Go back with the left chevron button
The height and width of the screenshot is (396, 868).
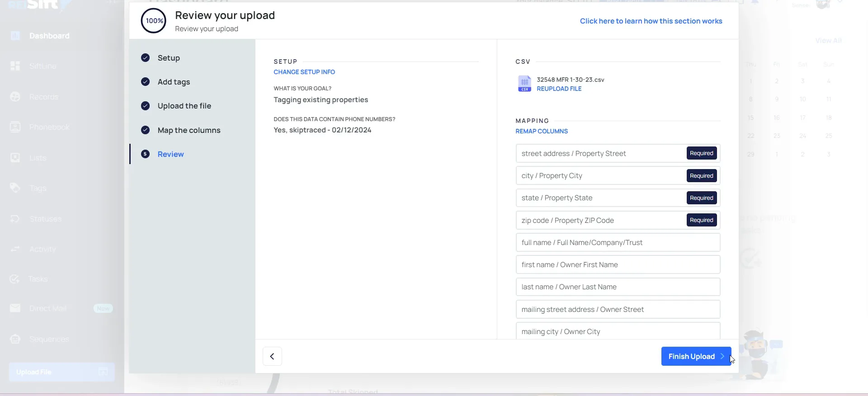272,356
